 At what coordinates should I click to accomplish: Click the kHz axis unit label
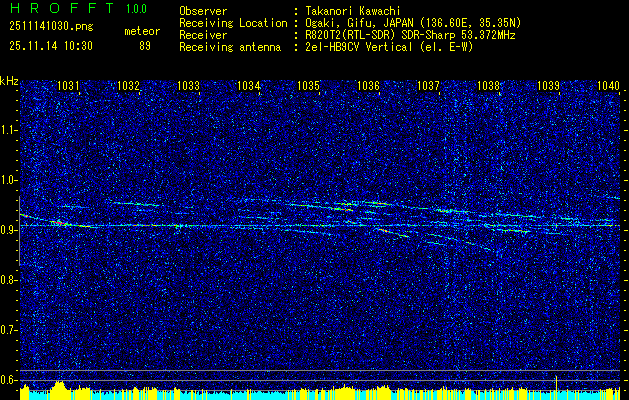(x=9, y=81)
